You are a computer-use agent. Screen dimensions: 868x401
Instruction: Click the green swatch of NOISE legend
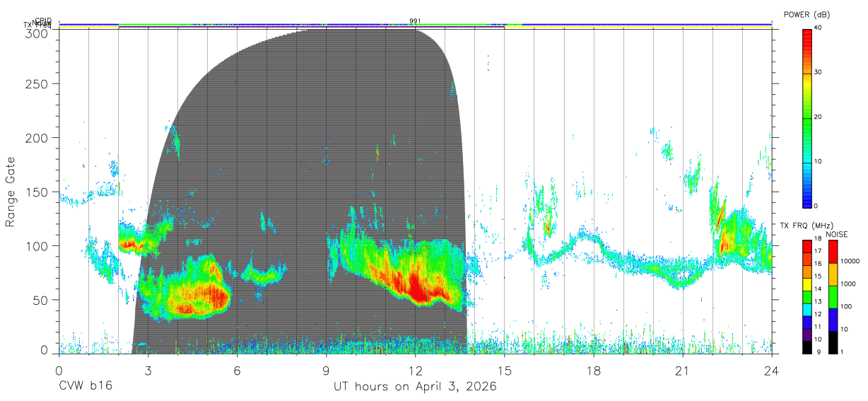(832, 297)
